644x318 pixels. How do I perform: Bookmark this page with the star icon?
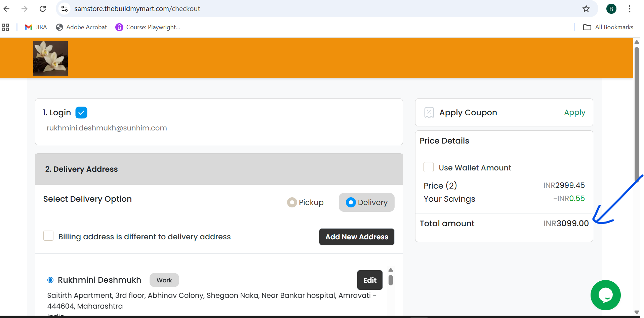[586, 9]
